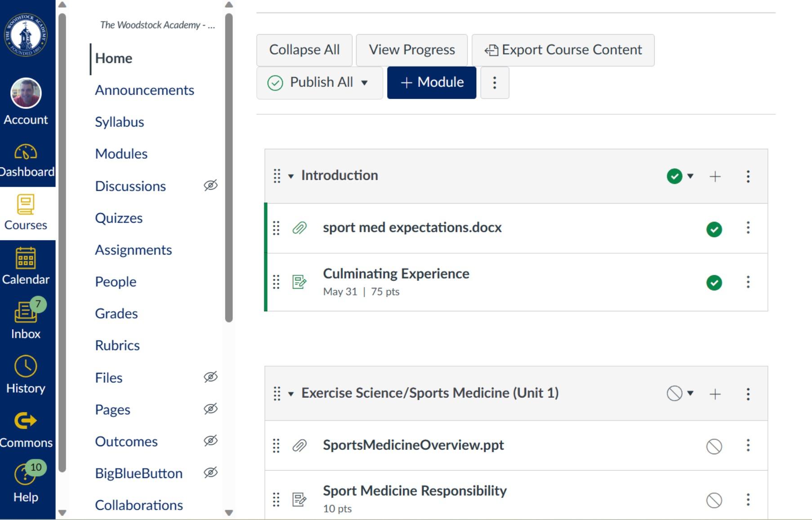The image size is (812, 520).
Task: Open the Help icon with 10 badge
Action: pos(26,475)
